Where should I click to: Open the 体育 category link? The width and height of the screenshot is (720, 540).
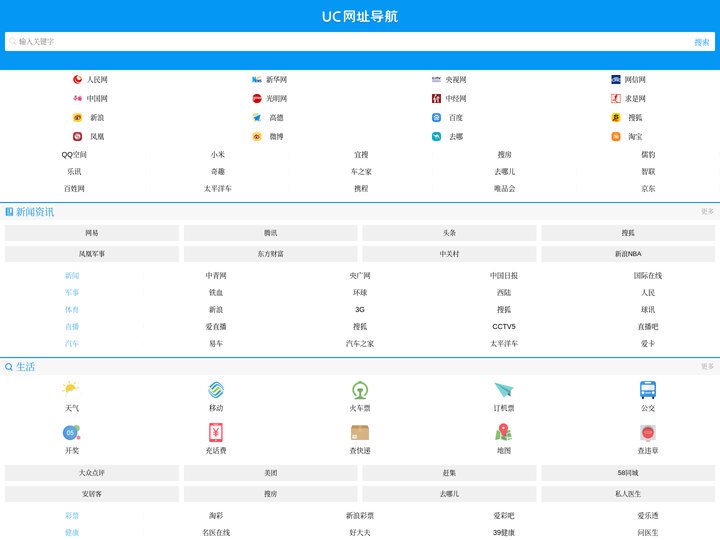pyautogui.click(x=72, y=309)
